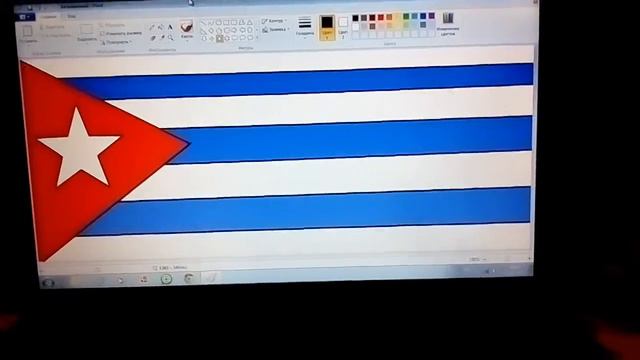Image resolution: width=640 pixels, height=360 pixels.
Task: Choose the Oval shape
Action: click(219, 23)
